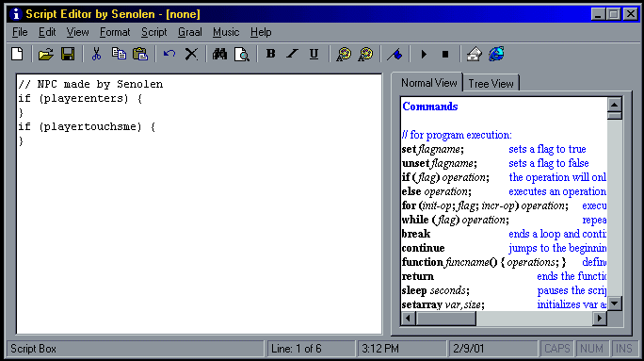644x361 pixels.
Task: Click the 'if (playerenters) {' line
Action: pos(80,99)
